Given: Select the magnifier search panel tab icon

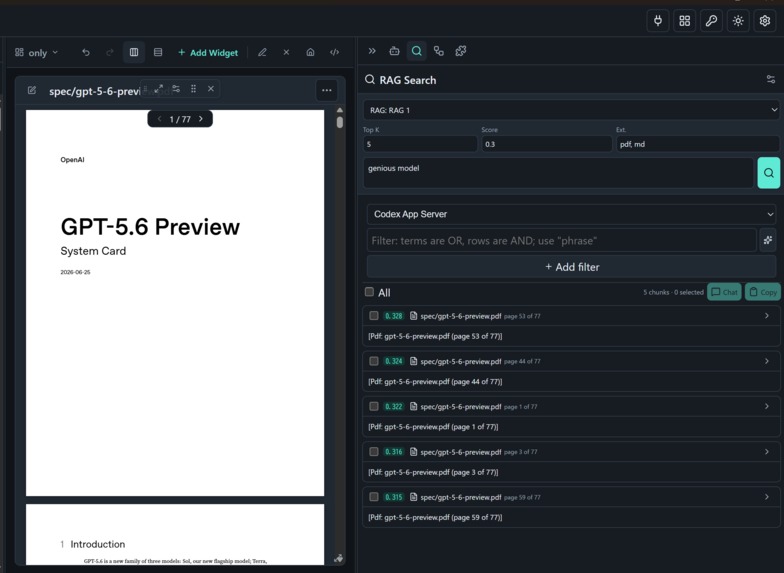Looking at the screenshot, I should tap(416, 51).
